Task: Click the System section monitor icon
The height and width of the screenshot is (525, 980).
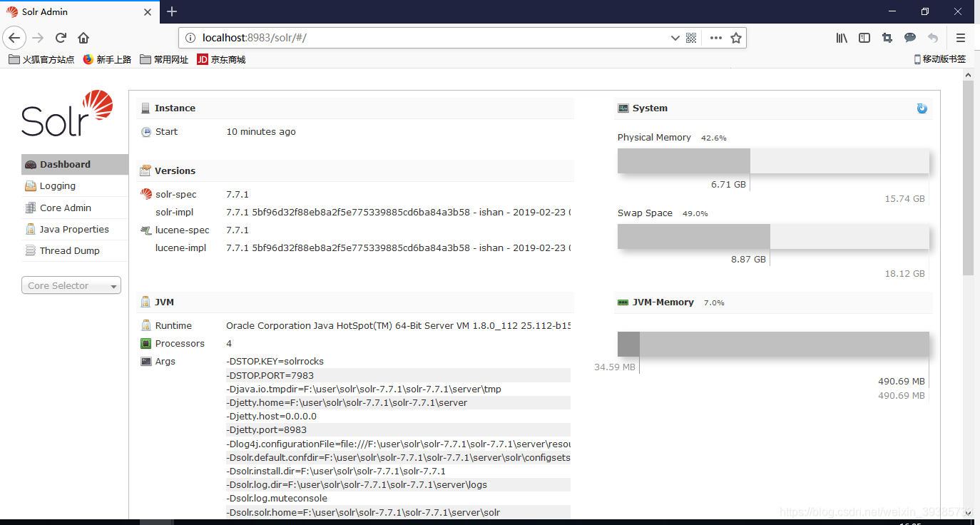Action: click(623, 108)
